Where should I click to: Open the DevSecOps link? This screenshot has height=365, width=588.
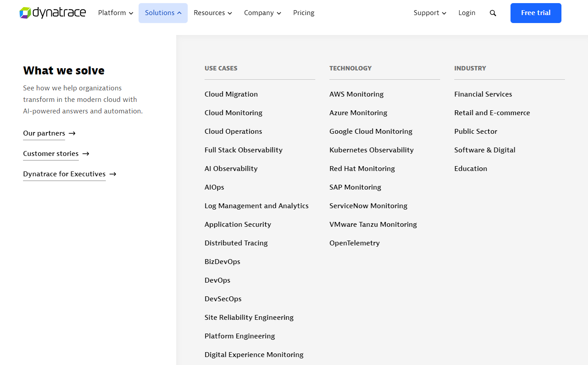pyautogui.click(x=223, y=299)
